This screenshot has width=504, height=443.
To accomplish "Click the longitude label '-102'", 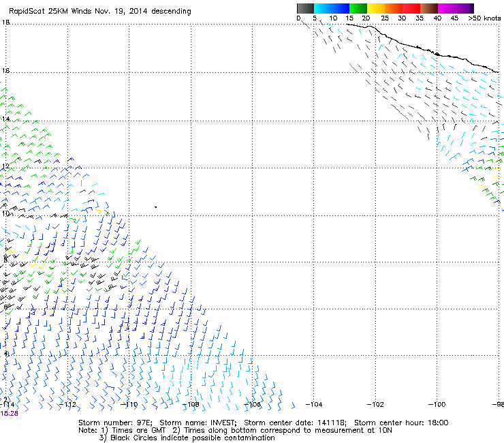I will 375,404.
